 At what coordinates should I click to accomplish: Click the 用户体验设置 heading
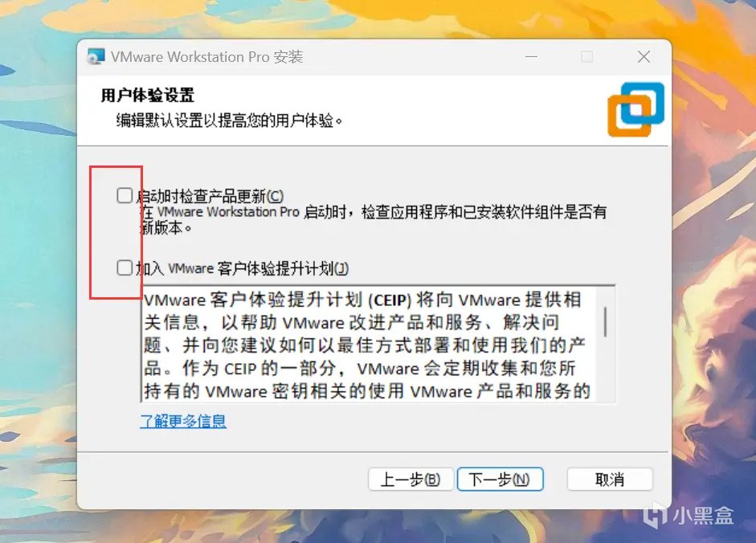pyautogui.click(x=148, y=95)
